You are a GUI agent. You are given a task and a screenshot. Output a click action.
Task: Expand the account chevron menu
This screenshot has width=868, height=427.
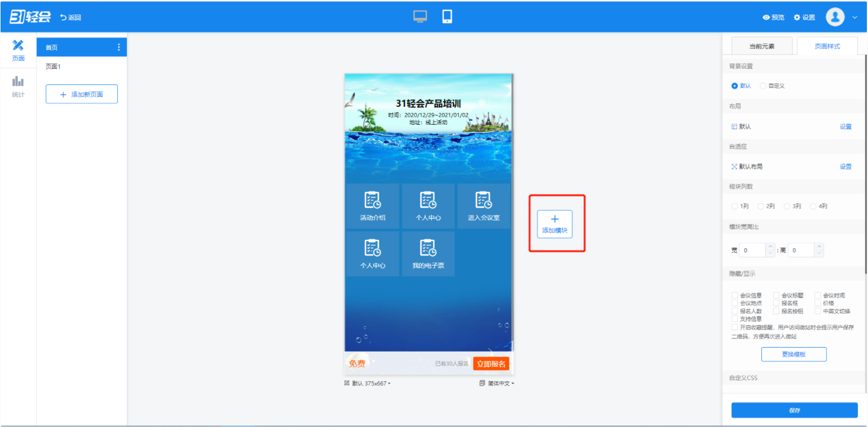click(855, 17)
